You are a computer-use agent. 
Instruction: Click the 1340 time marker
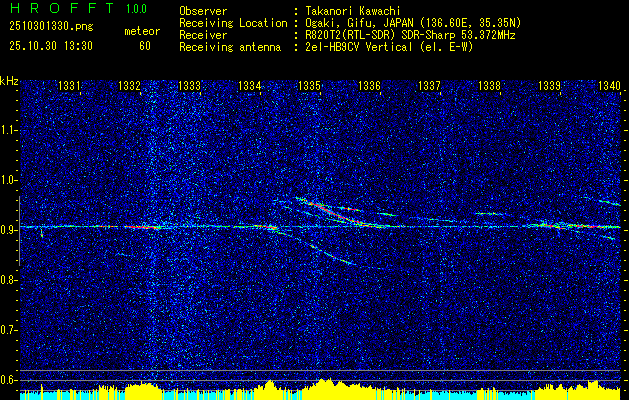(x=609, y=85)
